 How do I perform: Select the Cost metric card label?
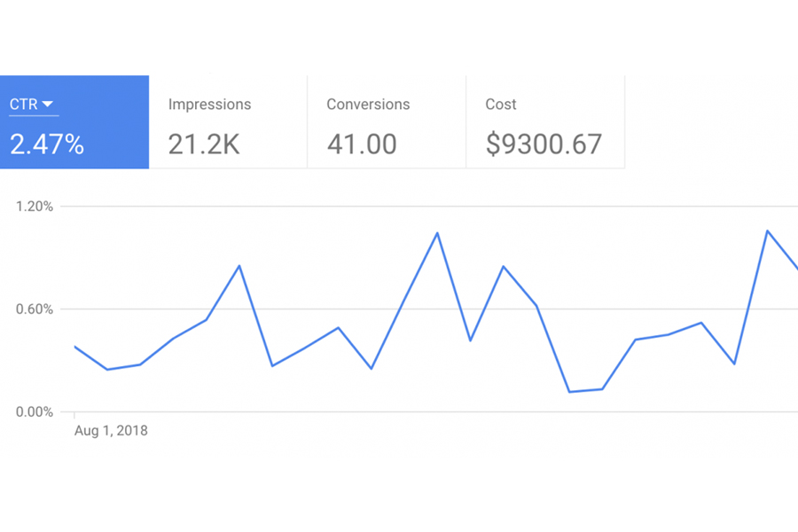pyautogui.click(x=500, y=105)
